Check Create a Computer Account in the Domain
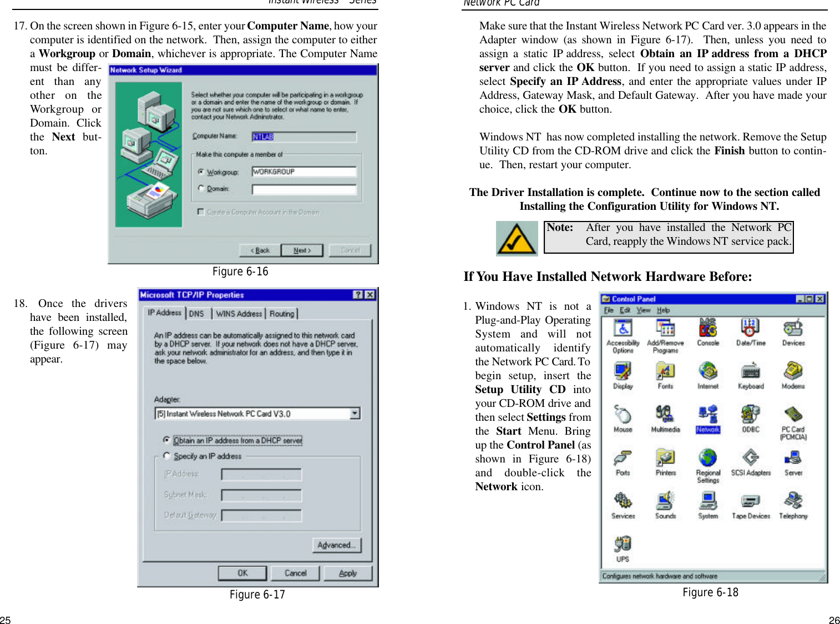The height and width of the screenshot is (624, 840). coord(200,212)
